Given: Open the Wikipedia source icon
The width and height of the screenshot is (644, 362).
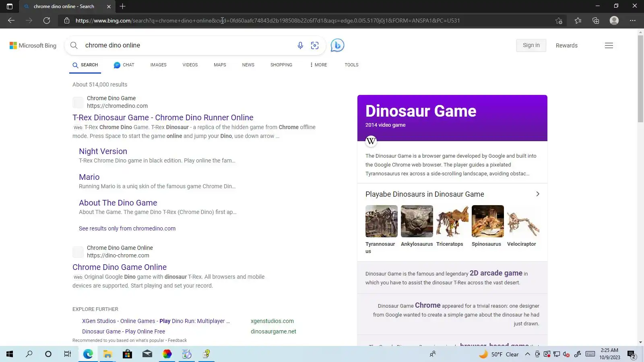Looking at the screenshot, I should pyautogui.click(x=371, y=141).
